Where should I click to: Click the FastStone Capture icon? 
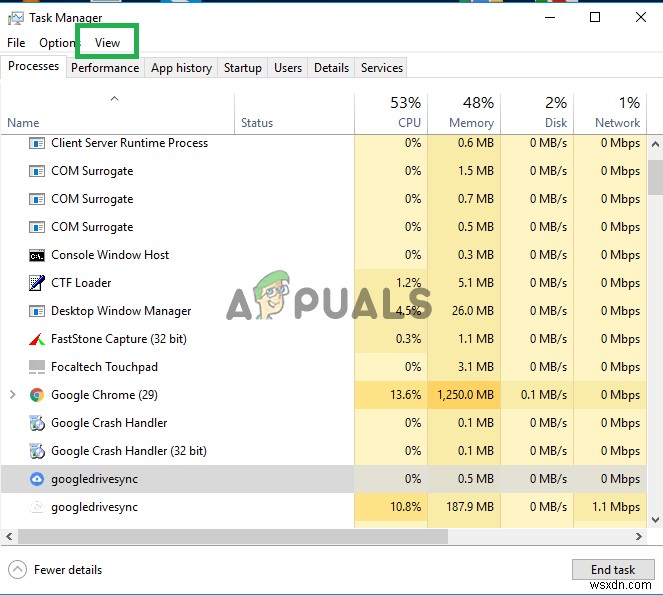(x=37, y=339)
